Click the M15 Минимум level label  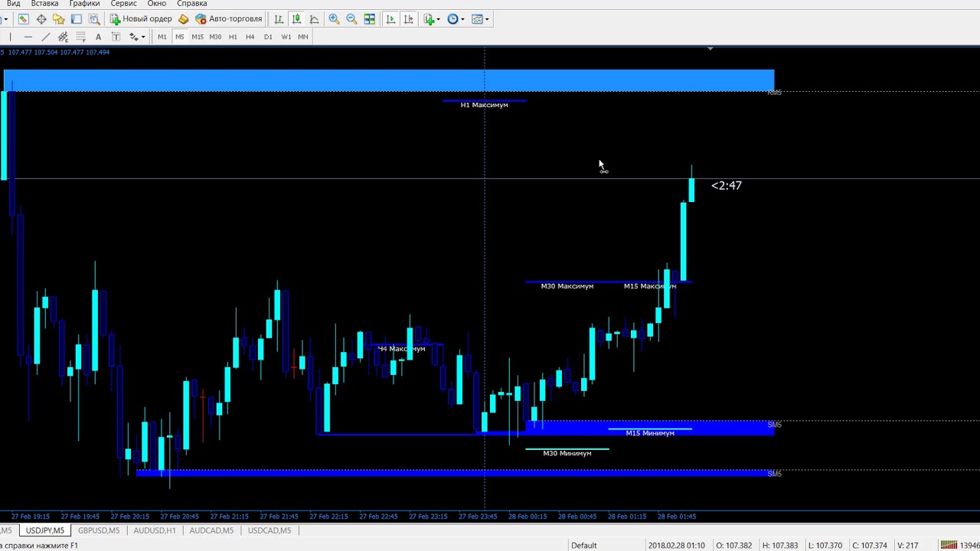coord(650,433)
